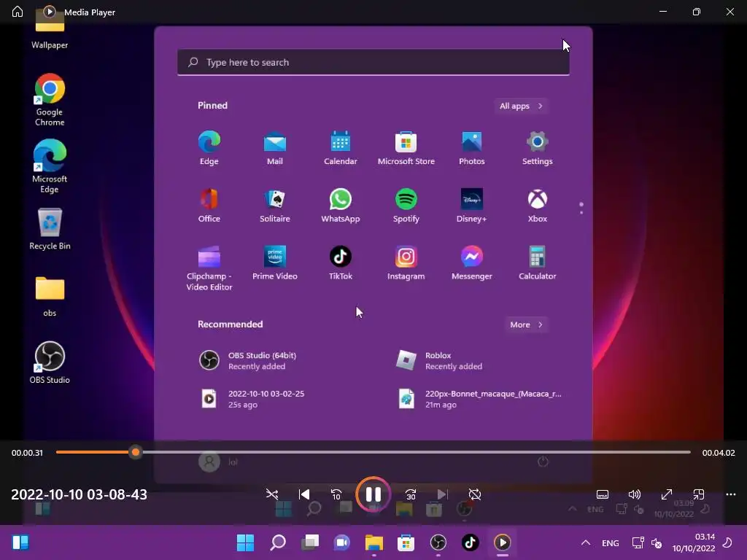This screenshot has height=560, width=747.
Task: Skip to next track
Action: 443,494
